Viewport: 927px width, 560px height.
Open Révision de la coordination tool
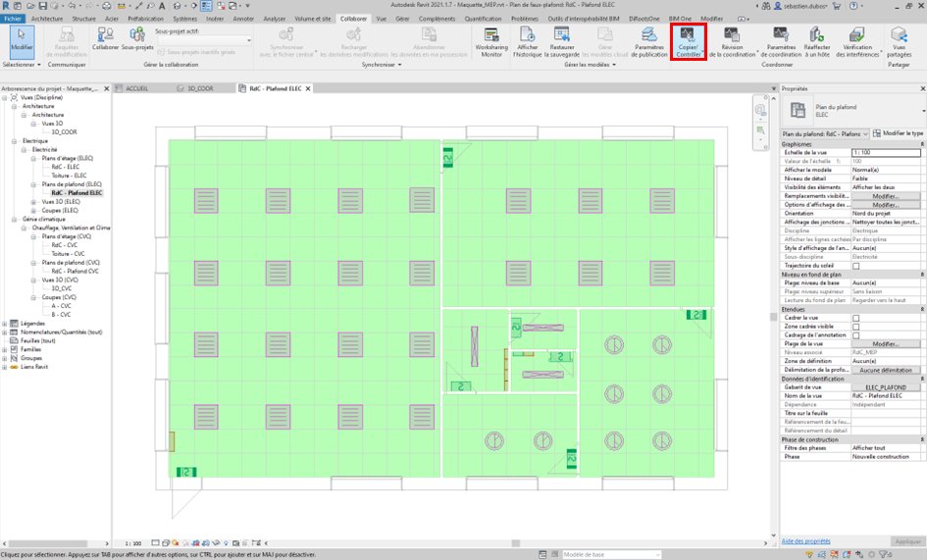(732, 36)
